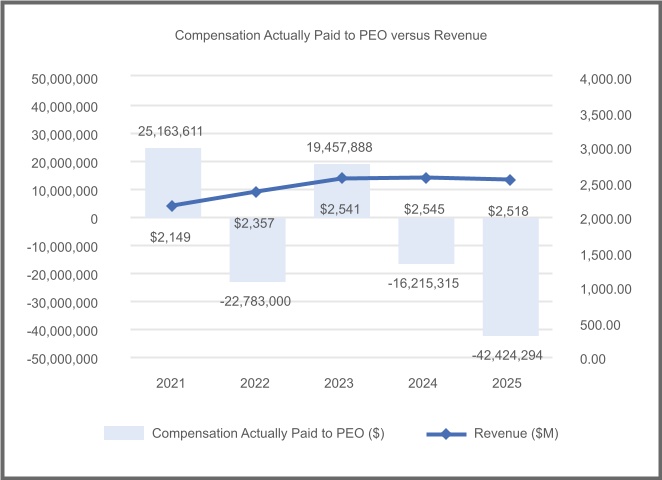Click the 2025 revenue diamond marker
This screenshot has height=480, width=662.
[510, 180]
